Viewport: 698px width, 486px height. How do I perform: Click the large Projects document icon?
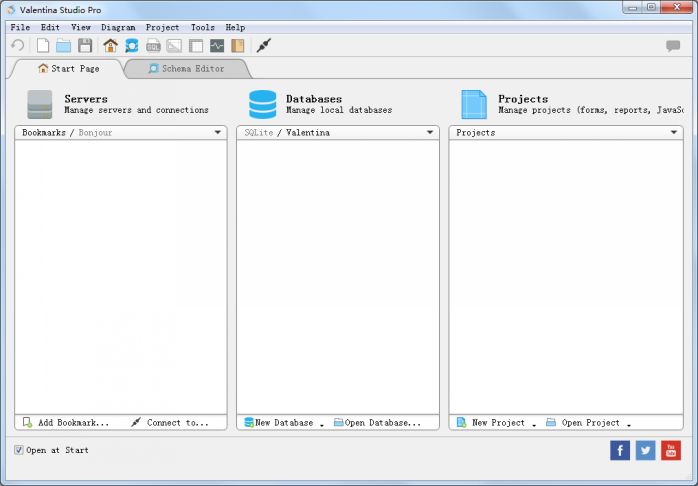(474, 105)
